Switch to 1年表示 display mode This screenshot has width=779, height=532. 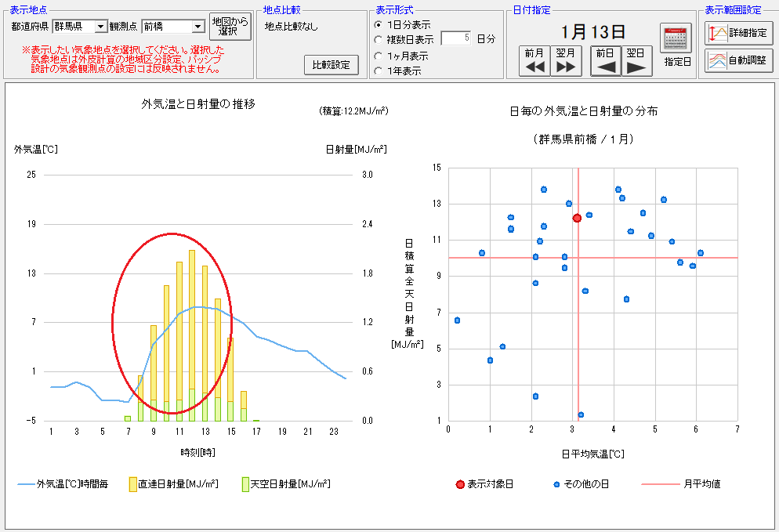click(379, 71)
